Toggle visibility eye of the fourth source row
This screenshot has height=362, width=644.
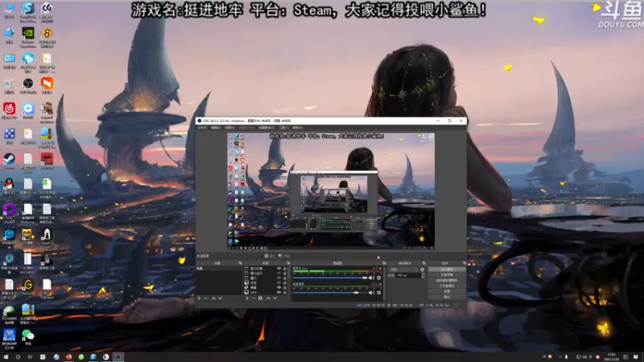click(279, 283)
